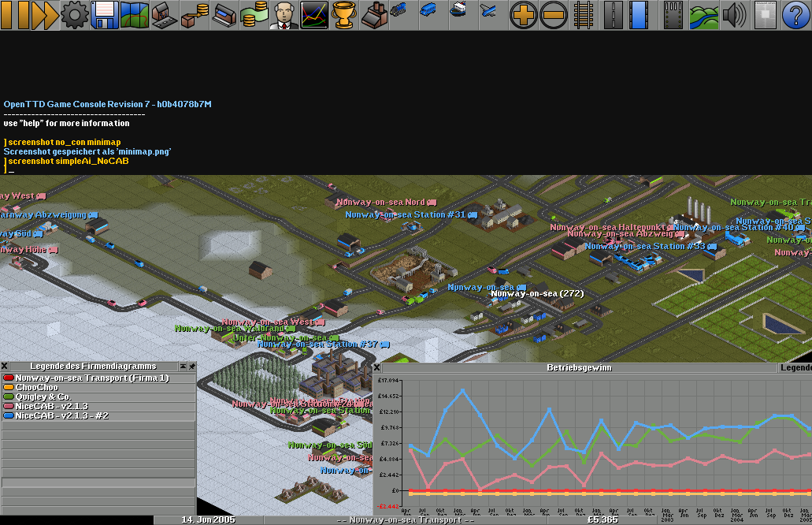
Task: Click the Legende des Firmendiagramms title bar
Action: pos(93,367)
